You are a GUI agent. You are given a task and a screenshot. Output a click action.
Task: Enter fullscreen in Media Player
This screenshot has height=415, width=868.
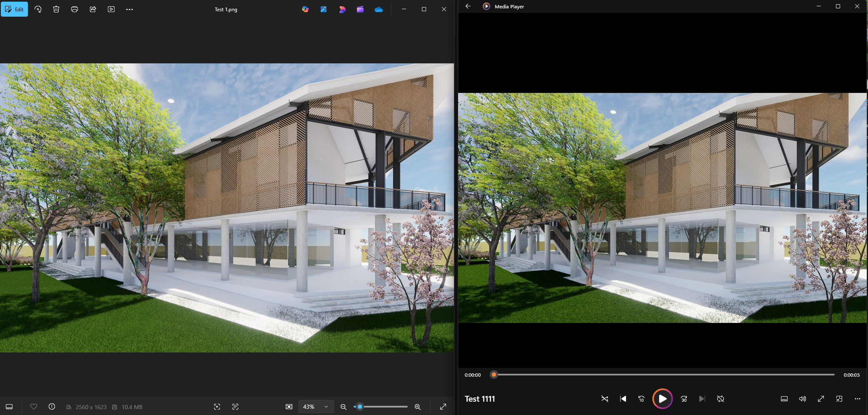(821, 399)
